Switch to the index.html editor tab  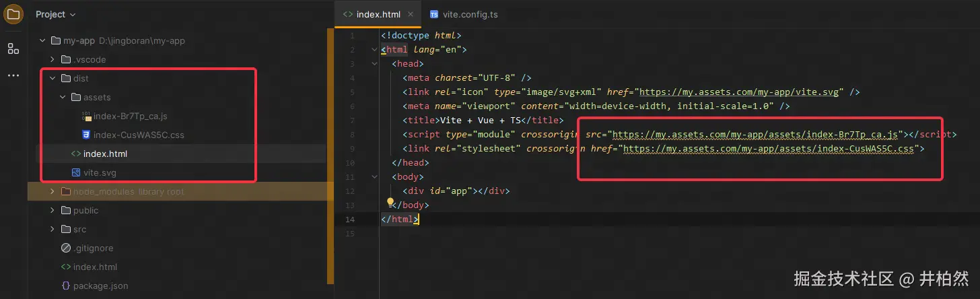pyautogui.click(x=378, y=14)
